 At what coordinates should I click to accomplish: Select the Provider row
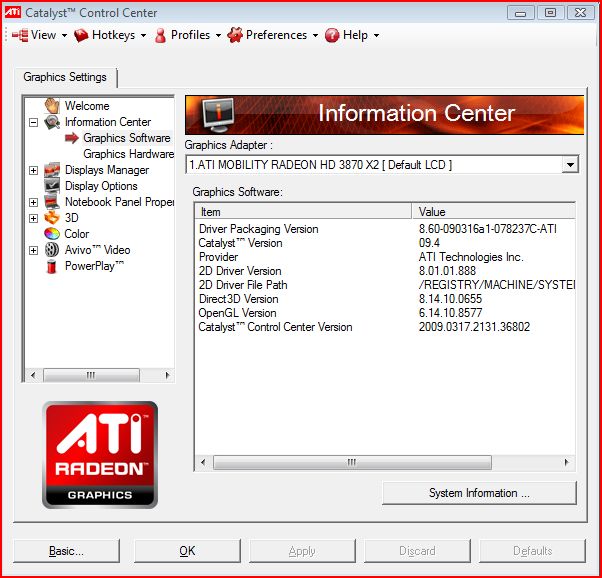pos(385,257)
